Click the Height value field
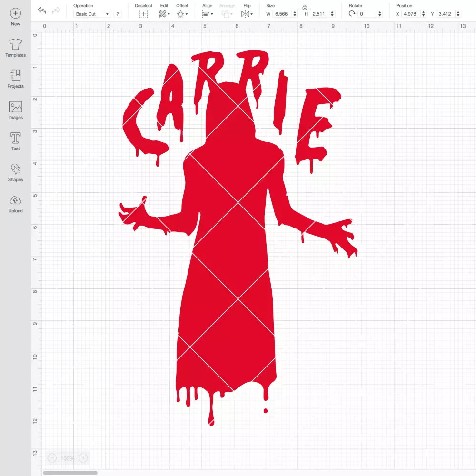476x476 pixels. click(x=319, y=14)
